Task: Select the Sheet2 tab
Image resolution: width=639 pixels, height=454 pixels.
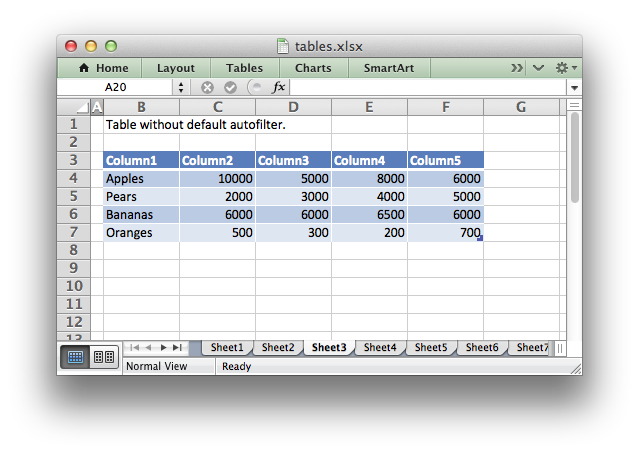Action: (x=278, y=348)
